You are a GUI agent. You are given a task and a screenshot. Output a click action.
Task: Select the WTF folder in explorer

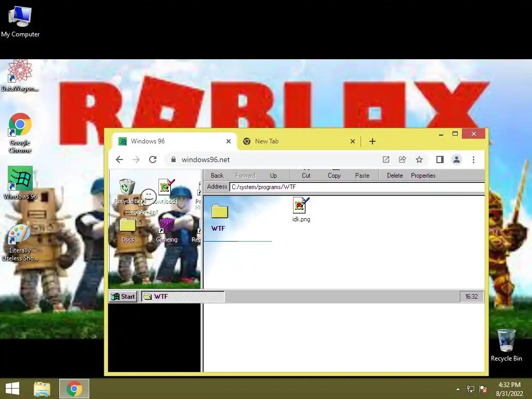219,218
